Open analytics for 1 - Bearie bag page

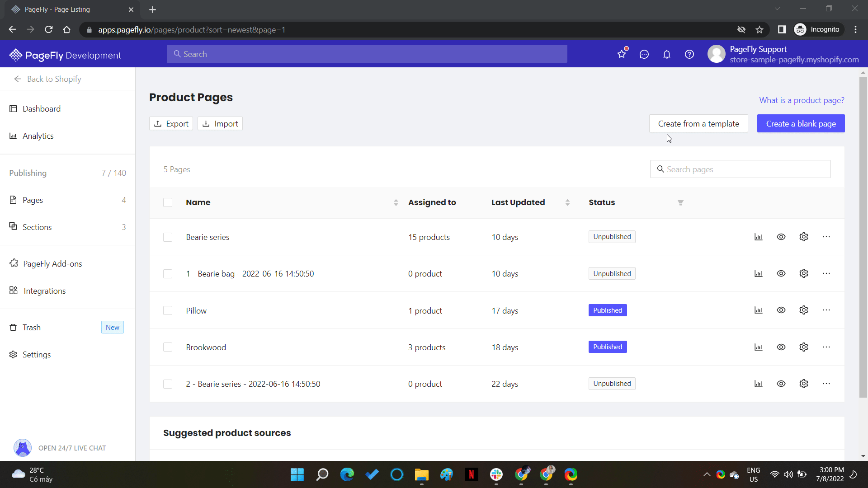pos(759,273)
